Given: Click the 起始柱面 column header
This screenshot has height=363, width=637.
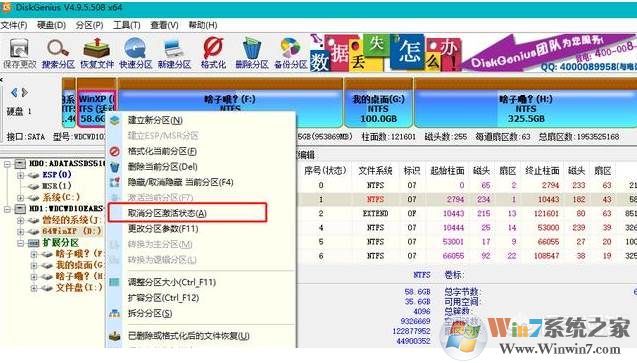Looking at the screenshot, I should (447, 171).
